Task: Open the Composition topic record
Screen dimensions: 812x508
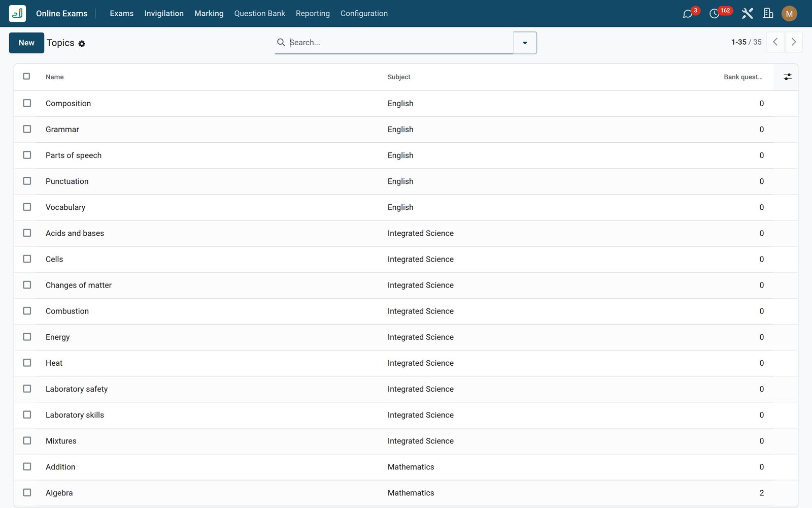Action: pos(68,103)
